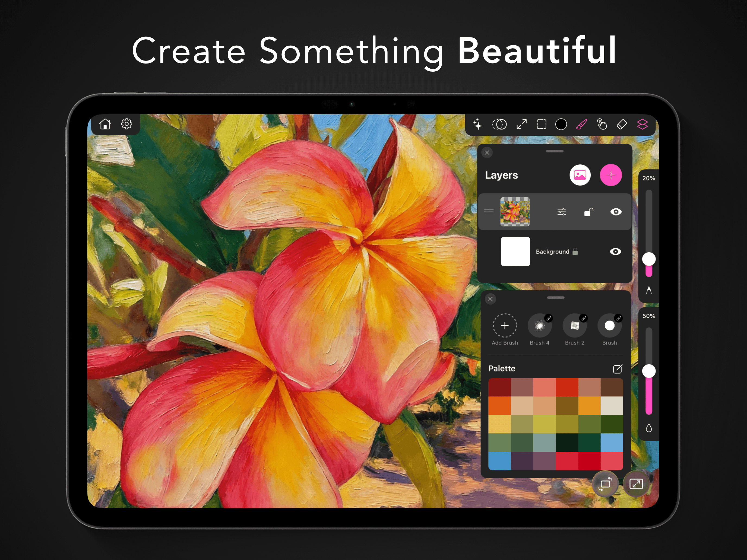Select the Brush tool in the toolbar
Viewport: 747px width, 560px height.
click(582, 125)
